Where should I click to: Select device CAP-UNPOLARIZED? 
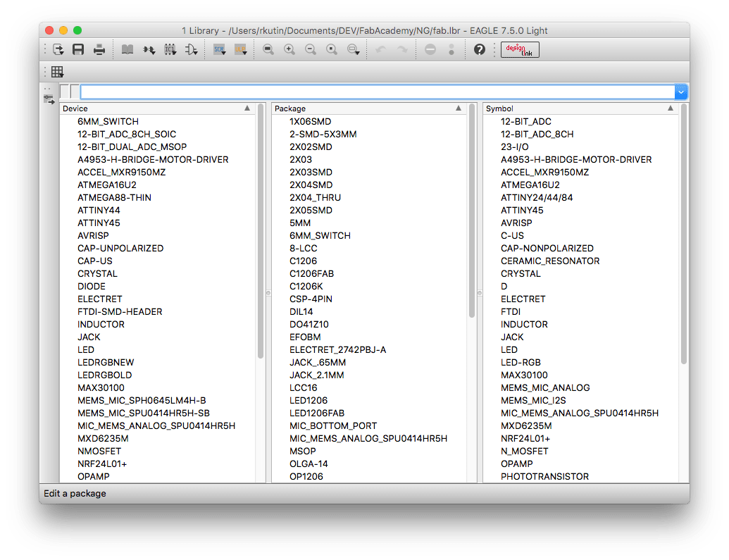(120, 248)
